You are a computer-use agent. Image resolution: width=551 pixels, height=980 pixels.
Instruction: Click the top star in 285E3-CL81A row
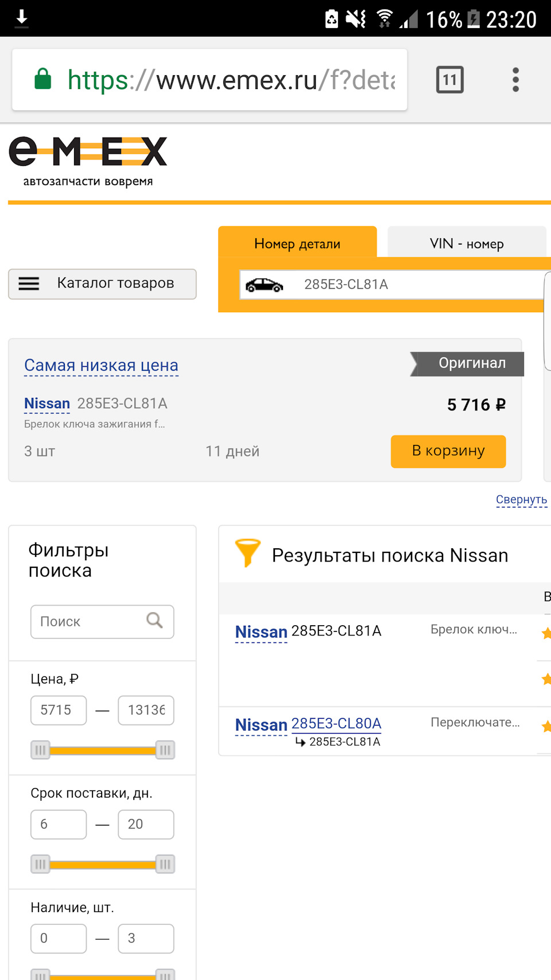[x=546, y=633]
